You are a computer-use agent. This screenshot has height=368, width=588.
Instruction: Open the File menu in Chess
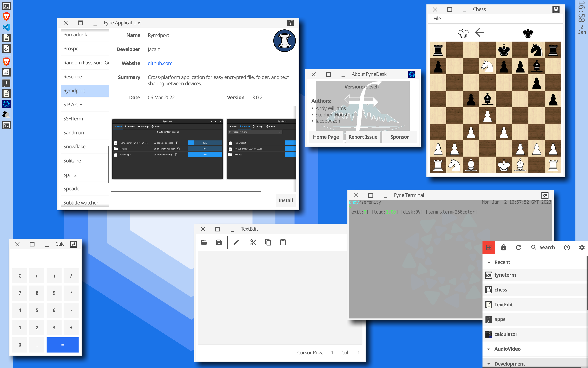[x=437, y=19]
